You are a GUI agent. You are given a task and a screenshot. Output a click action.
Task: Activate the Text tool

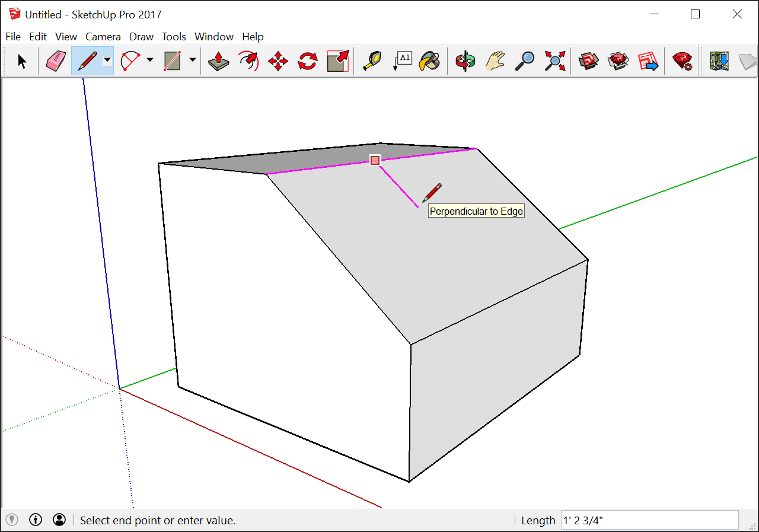tap(402, 60)
